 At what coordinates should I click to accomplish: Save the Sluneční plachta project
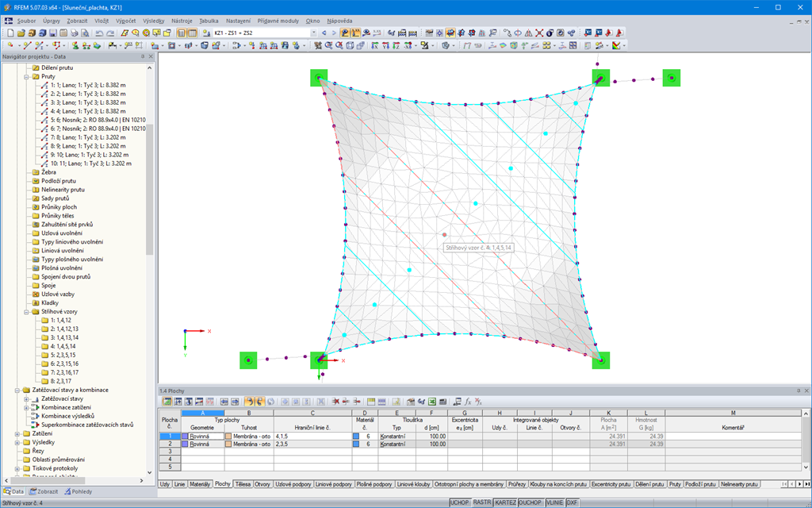tap(53, 33)
